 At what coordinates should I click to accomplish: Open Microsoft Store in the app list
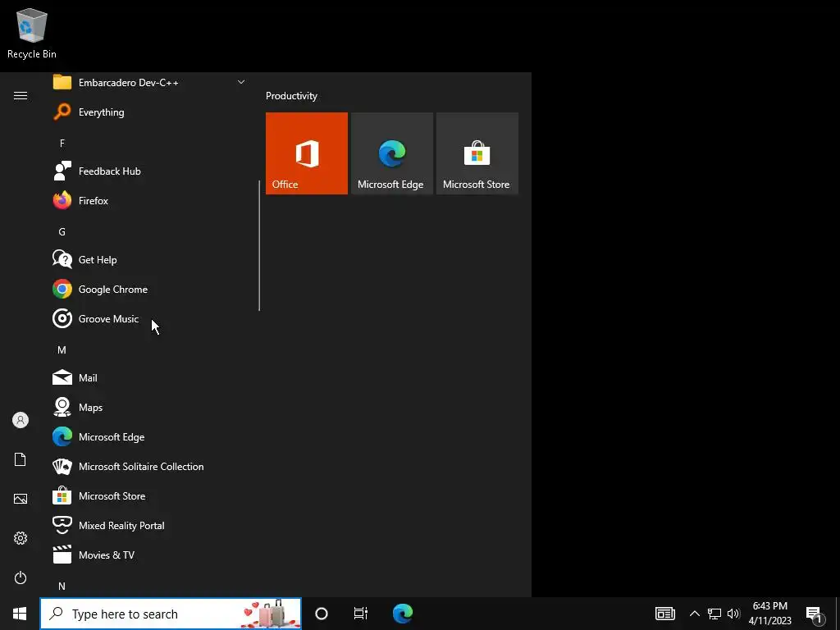pos(148,496)
